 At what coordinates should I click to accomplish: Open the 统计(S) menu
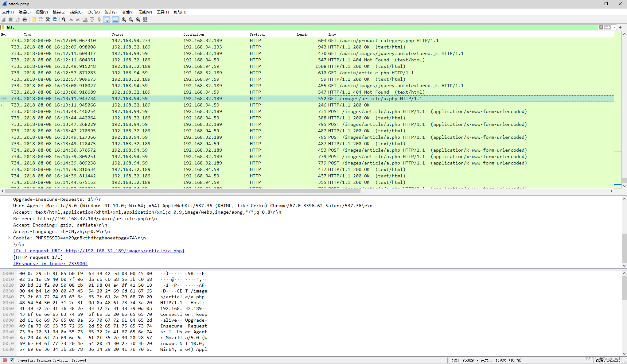(111, 12)
